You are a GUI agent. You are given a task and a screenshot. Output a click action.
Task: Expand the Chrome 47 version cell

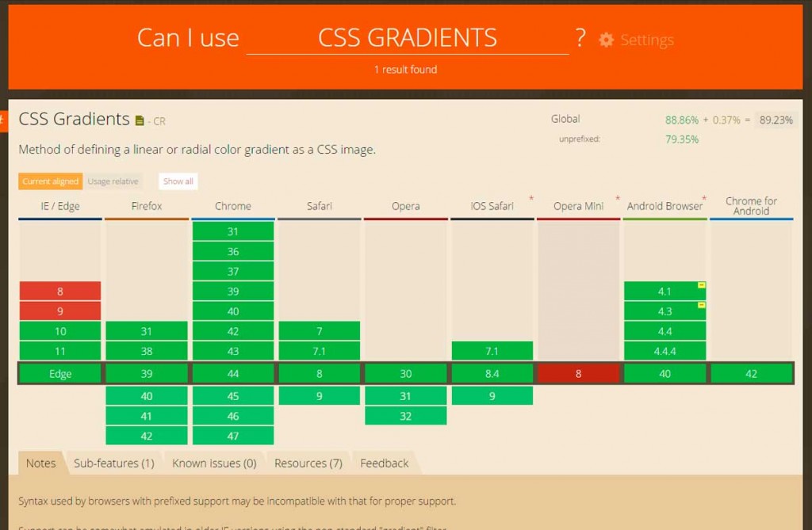(x=233, y=436)
